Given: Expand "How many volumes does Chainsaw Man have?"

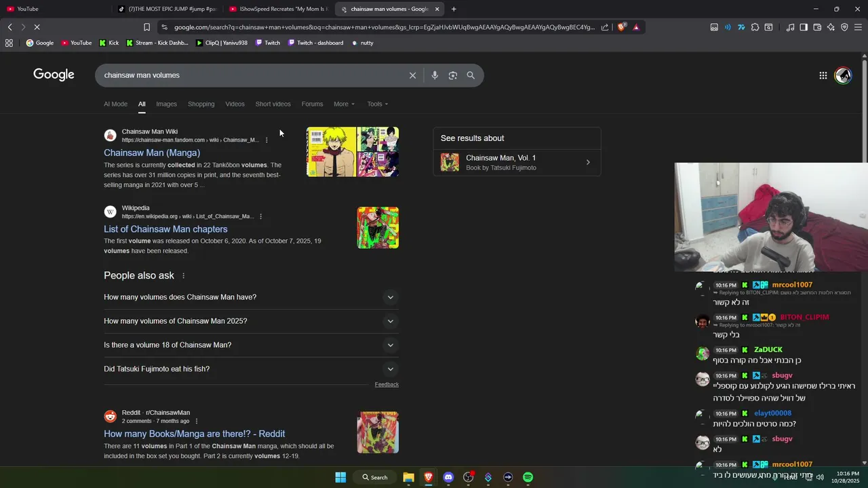Looking at the screenshot, I should (251, 297).
